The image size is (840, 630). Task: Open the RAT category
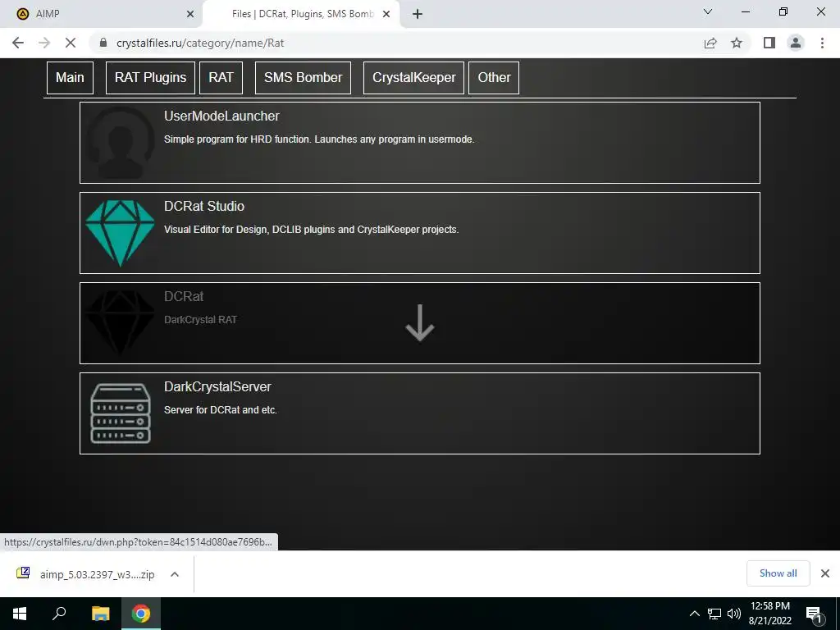[221, 78]
